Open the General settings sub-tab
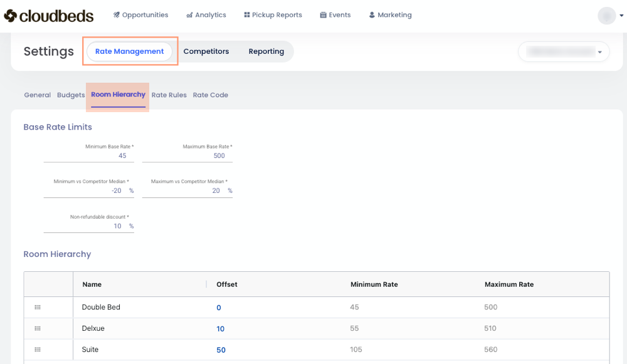627x364 pixels. pyautogui.click(x=37, y=95)
